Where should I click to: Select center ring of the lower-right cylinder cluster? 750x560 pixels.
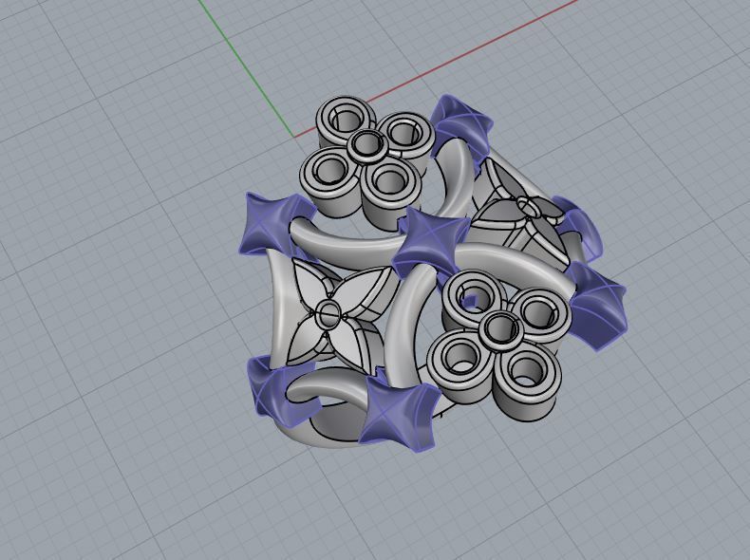[501, 329]
